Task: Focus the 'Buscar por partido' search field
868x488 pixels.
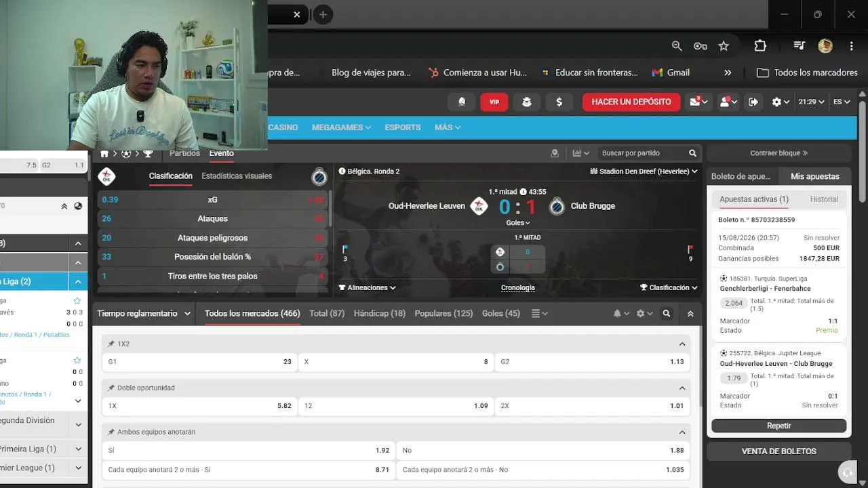Action: 641,153
